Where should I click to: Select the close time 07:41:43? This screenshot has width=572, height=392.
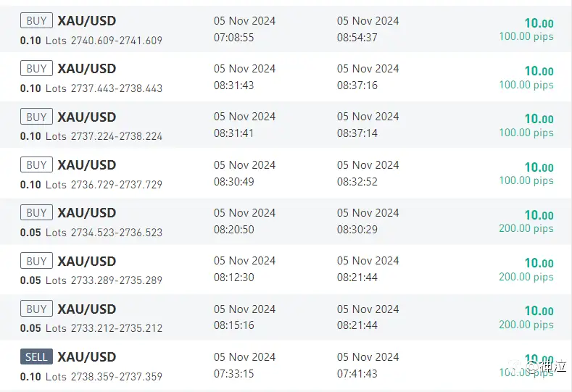(357, 373)
